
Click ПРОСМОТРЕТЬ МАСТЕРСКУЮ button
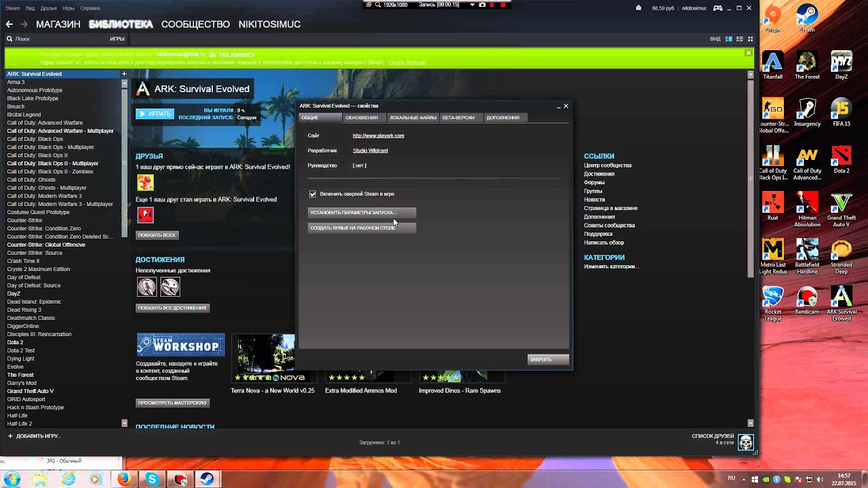(x=172, y=403)
